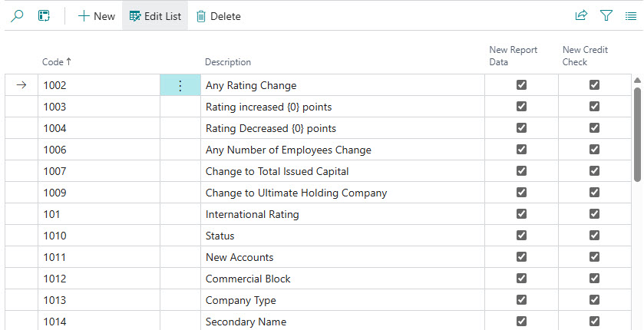The width and height of the screenshot is (644, 330).
Task: Open the filter pane funnel icon
Action: [606, 15]
